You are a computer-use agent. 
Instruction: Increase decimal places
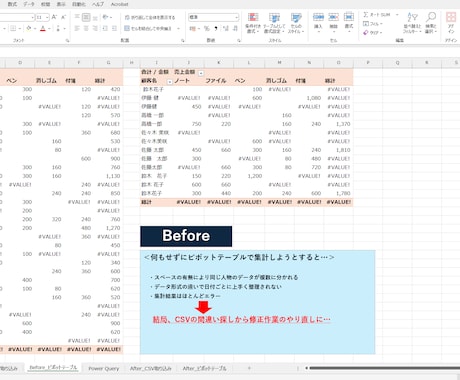coord(226,29)
